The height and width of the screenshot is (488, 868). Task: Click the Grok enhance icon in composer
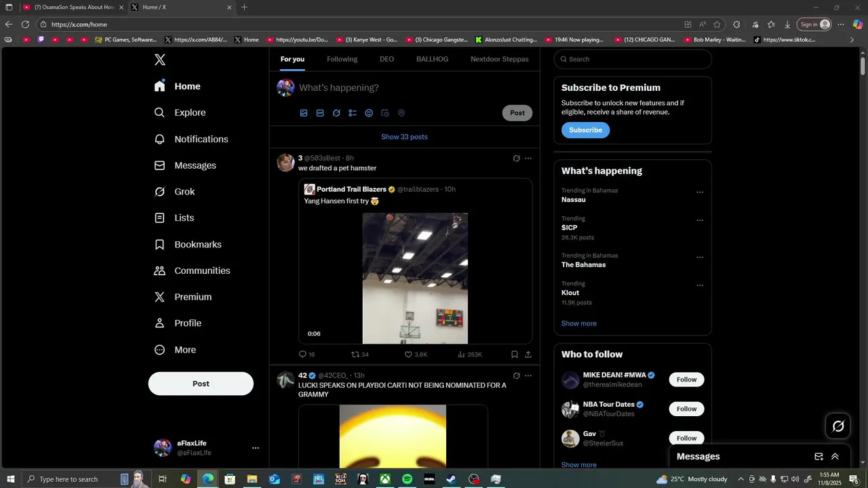tap(336, 113)
